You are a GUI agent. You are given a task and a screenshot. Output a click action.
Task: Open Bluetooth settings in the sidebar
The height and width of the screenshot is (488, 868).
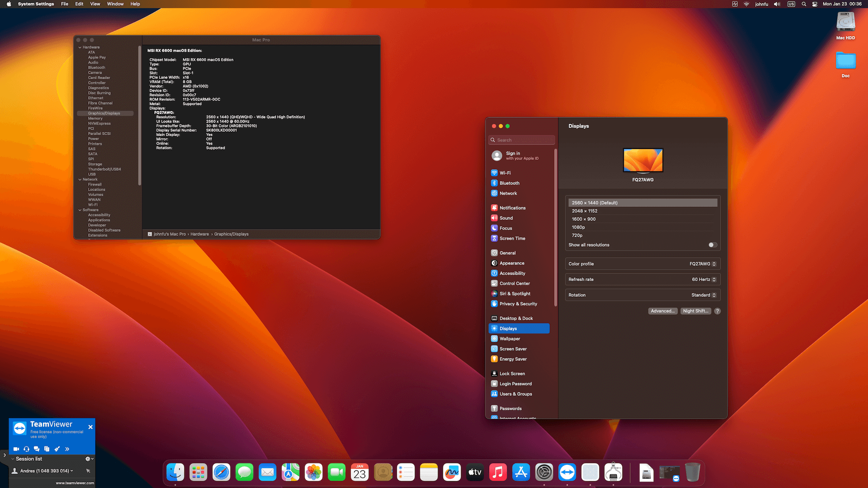pyautogui.click(x=519, y=183)
